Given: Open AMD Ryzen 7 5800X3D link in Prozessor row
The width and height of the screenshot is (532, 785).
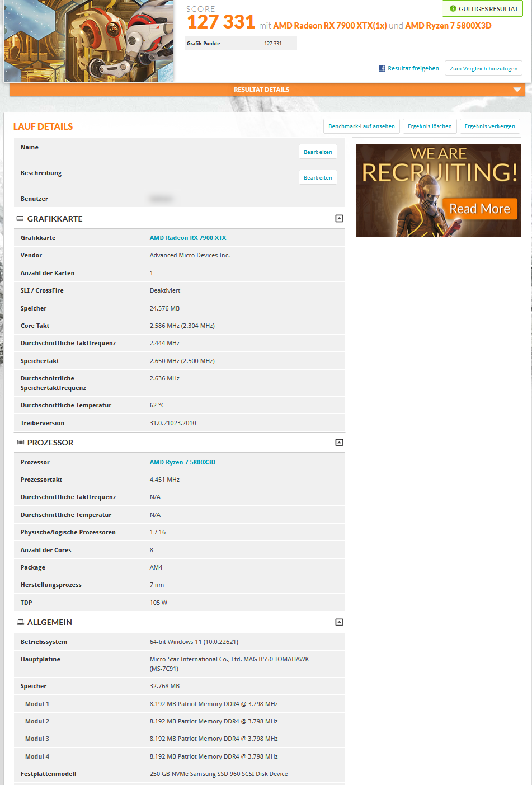Looking at the screenshot, I should coord(182,462).
